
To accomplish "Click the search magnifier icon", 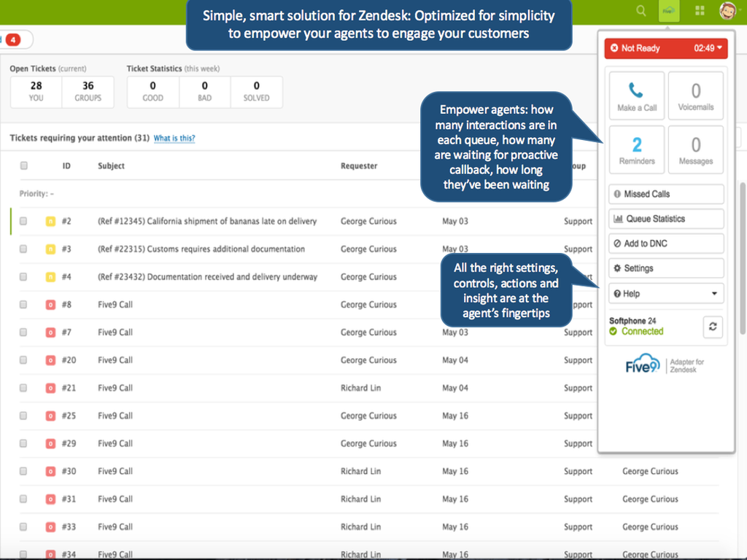I will tap(641, 11).
